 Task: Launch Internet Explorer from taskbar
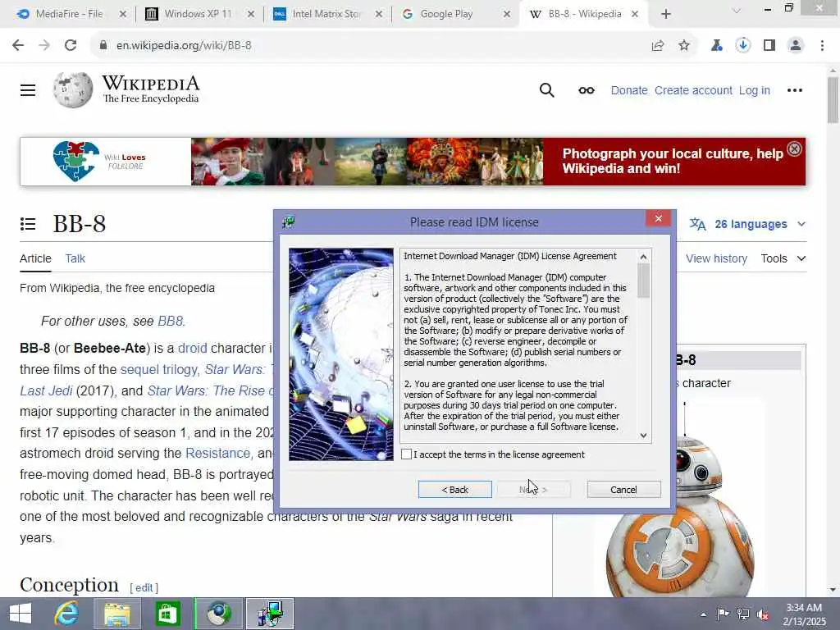coord(66,614)
